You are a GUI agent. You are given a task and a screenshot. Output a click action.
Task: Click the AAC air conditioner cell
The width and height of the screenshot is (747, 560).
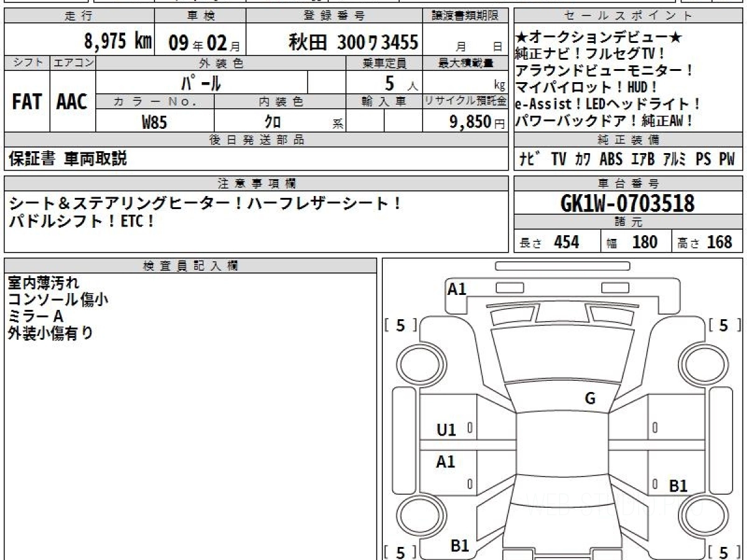tap(72, 102)
